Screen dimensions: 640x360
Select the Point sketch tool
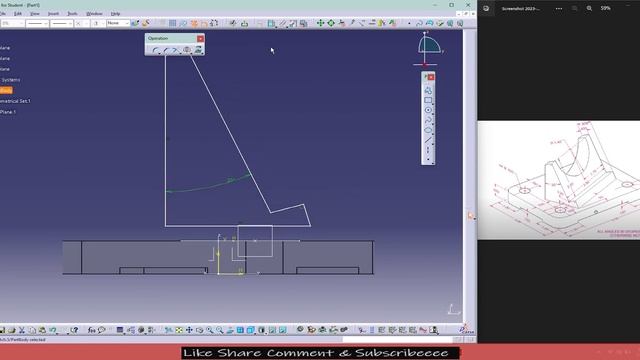[428, 159]
